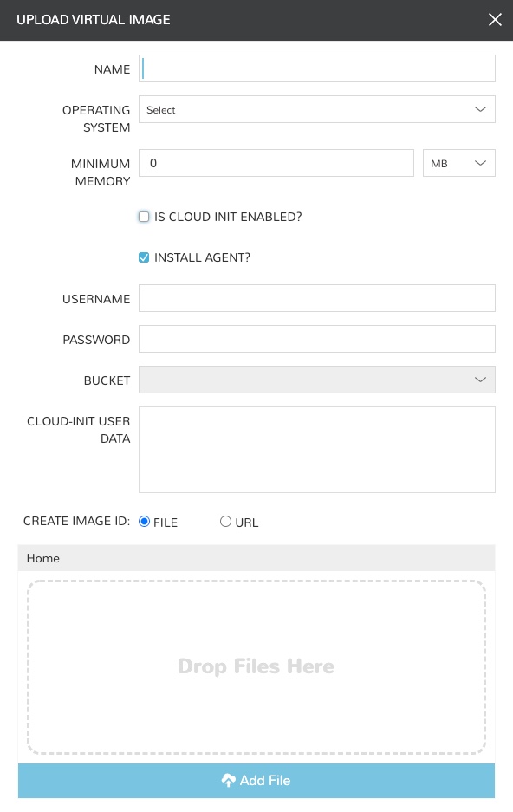The width and height of the screenshot is (513, 812).
Task: Open the MB memory unit dropdown
Action: pos(459,163)
